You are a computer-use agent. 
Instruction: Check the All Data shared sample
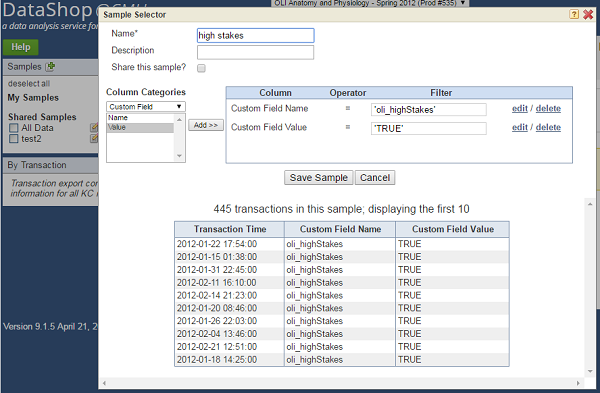[13, 128]
